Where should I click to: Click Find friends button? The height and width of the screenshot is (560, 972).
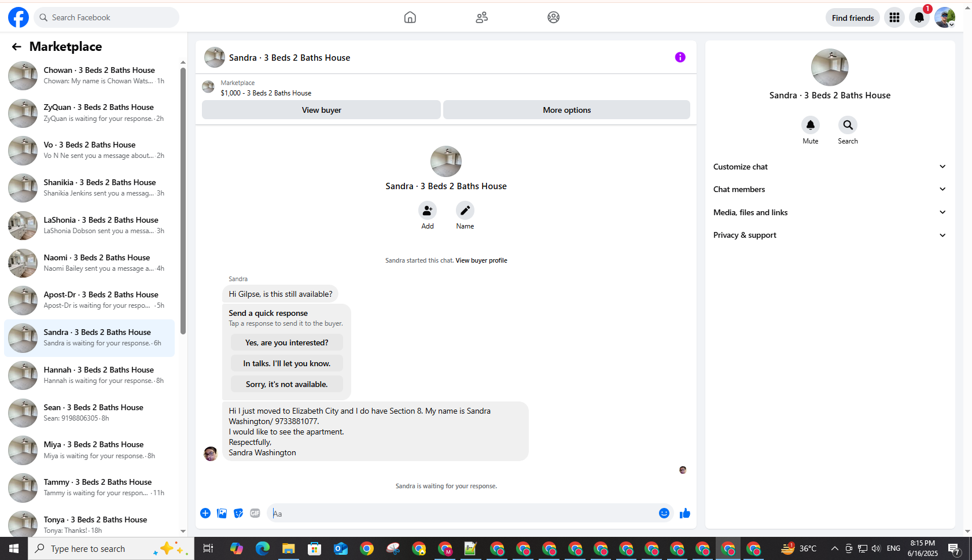click(853, 18)
